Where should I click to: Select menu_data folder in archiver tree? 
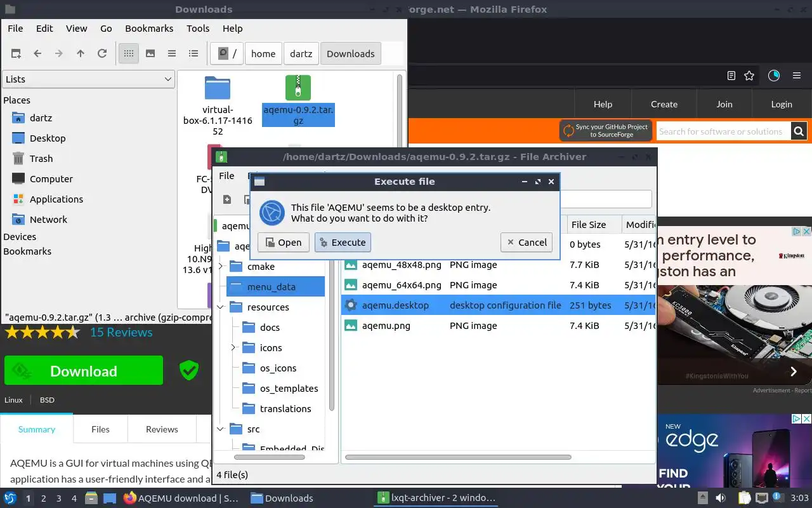(275, 287)
